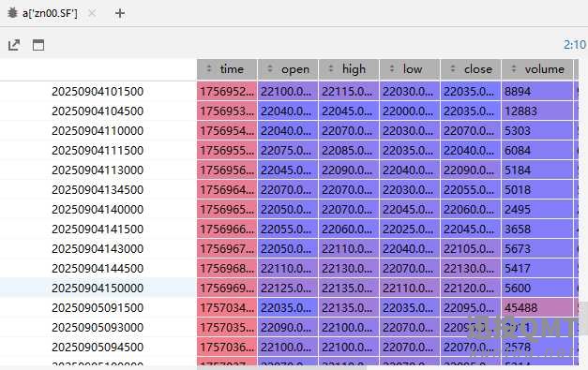
Task: Click volume cell showing 45488
Action: 537,308
